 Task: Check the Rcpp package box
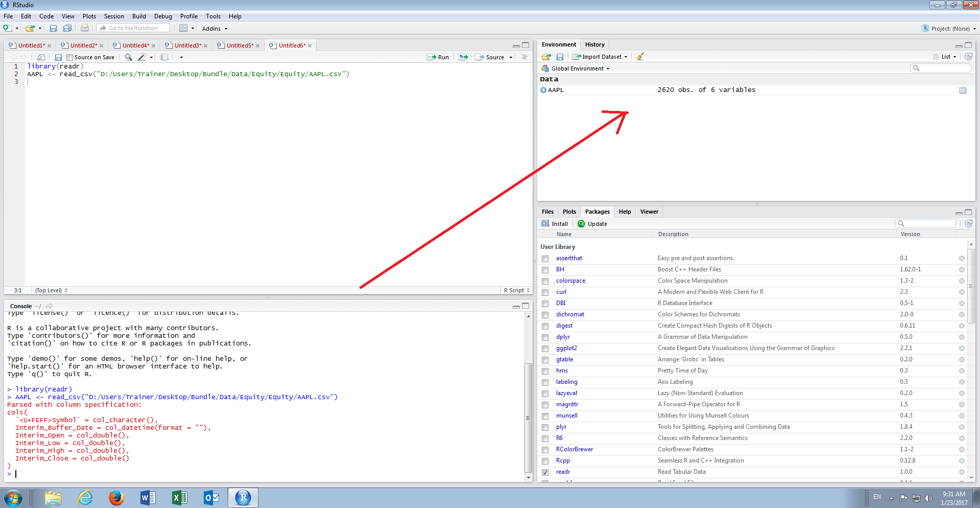coord(545,461)
